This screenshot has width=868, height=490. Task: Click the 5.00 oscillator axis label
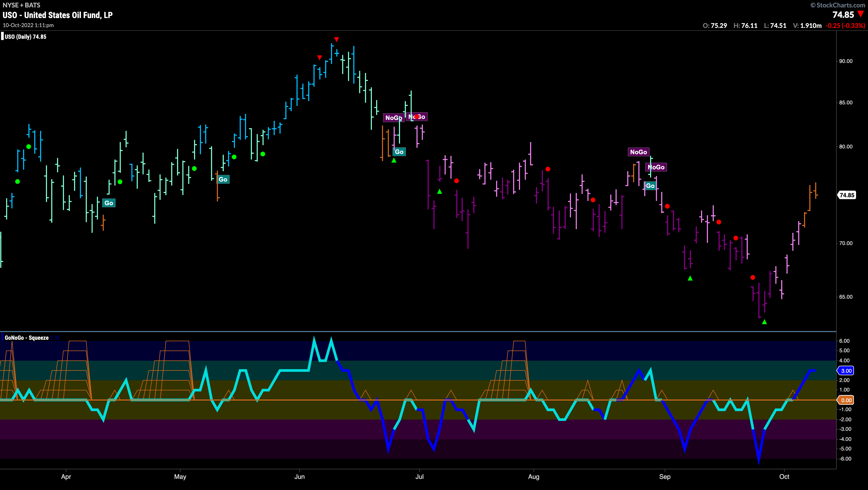click(844, 350)
